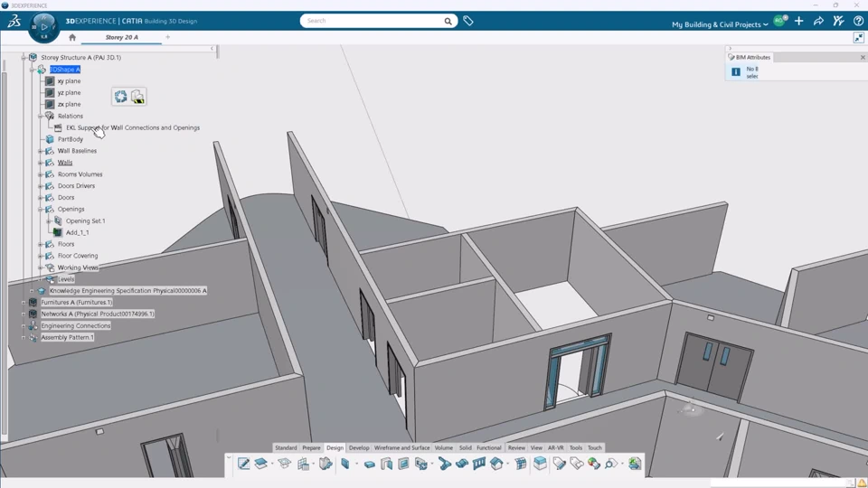The width and height of the screenshot is (868, 488).
Task: Select the Storey 20 A tab
Action: (122, 38)
